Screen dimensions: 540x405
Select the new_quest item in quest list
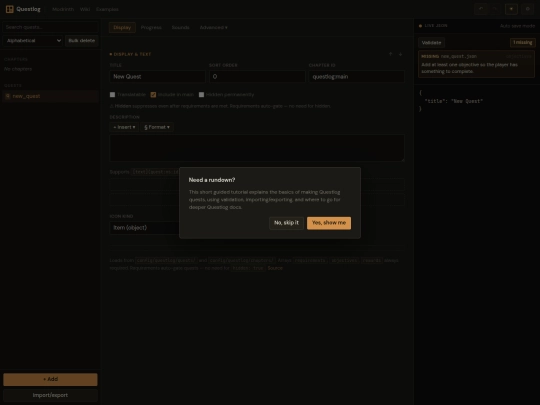(x=50, y=96)
